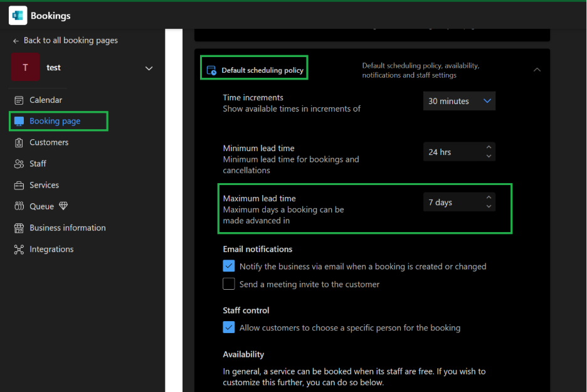
Task: Click the Default scheduling policy header title
Action: [x=262, y=70]
